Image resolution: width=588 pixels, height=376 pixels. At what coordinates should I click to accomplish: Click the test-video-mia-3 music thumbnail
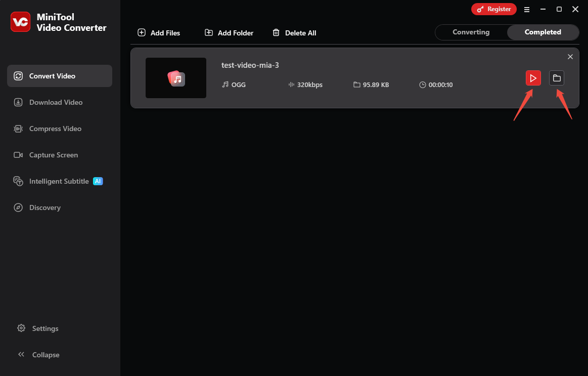point(175,78)
